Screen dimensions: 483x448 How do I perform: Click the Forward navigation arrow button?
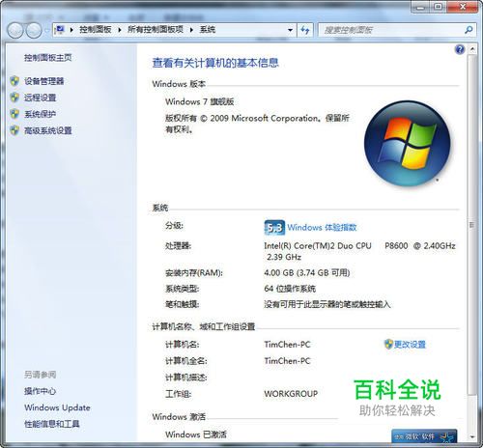(34, 30)
